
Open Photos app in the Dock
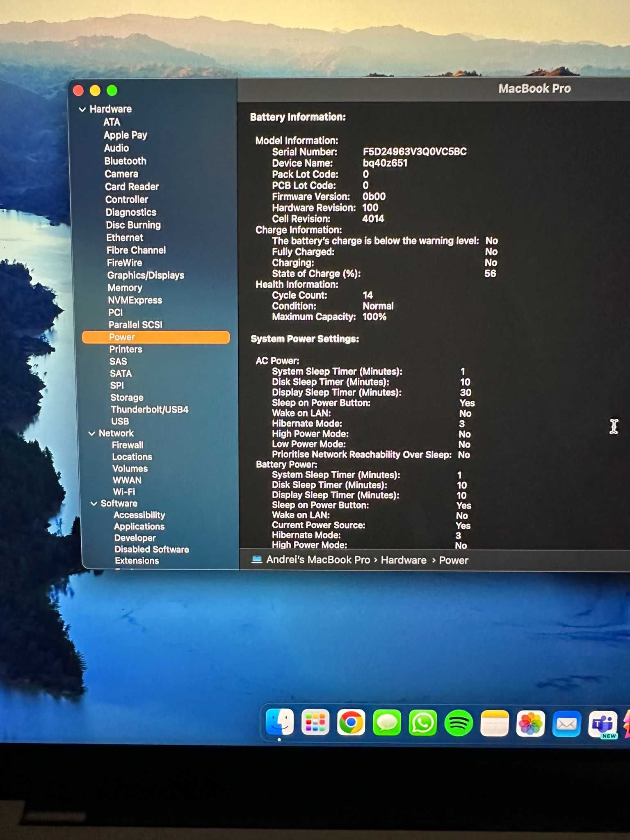pyautogui.click(x=530, y=723)
